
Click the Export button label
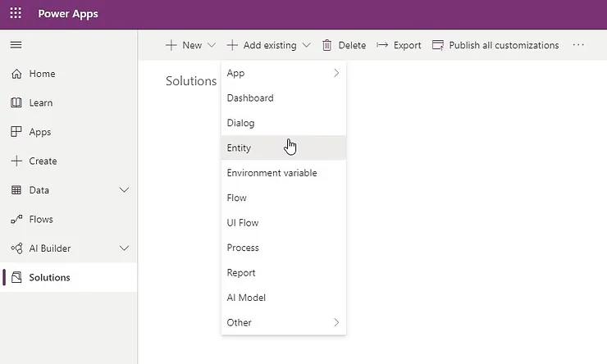[x=407, y=45]
